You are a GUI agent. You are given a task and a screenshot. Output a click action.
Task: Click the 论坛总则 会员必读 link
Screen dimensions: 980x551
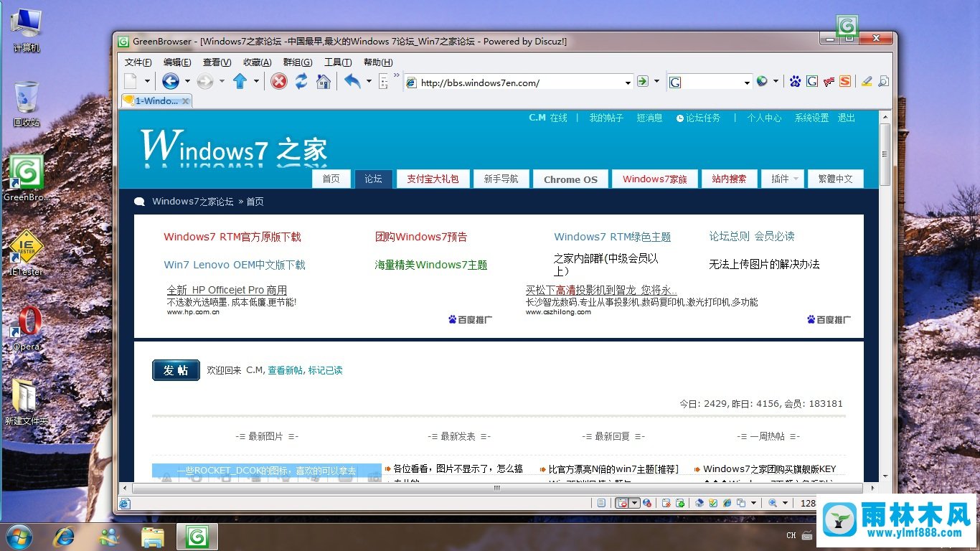[x=752, y=236]
